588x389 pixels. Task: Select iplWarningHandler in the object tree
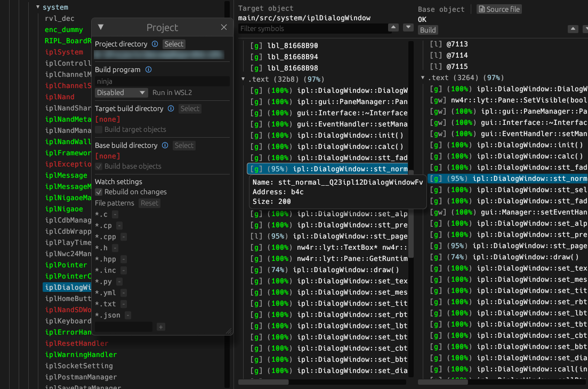(80, 355)
